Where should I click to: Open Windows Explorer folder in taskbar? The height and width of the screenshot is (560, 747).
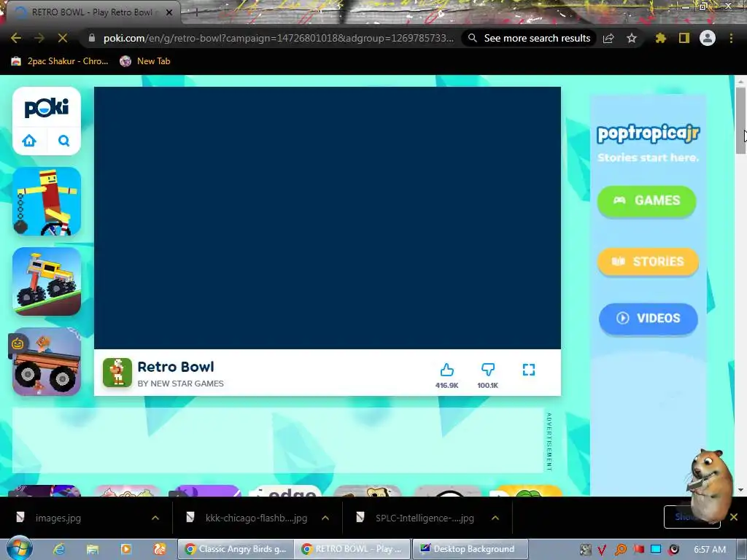(x=93, y=549)
